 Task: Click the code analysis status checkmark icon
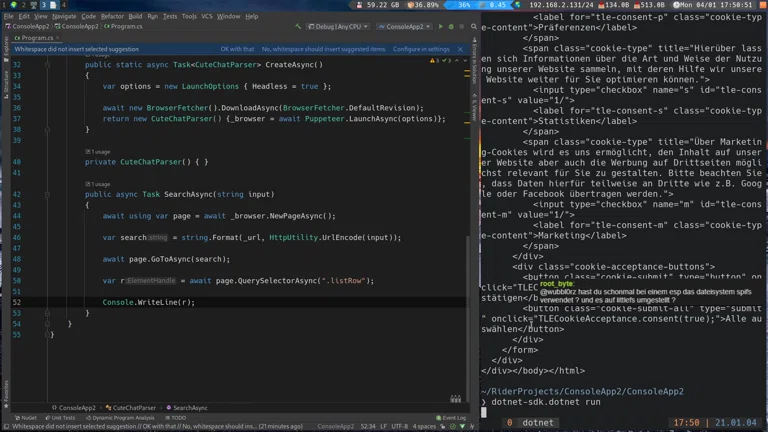(x=453, y=427)
